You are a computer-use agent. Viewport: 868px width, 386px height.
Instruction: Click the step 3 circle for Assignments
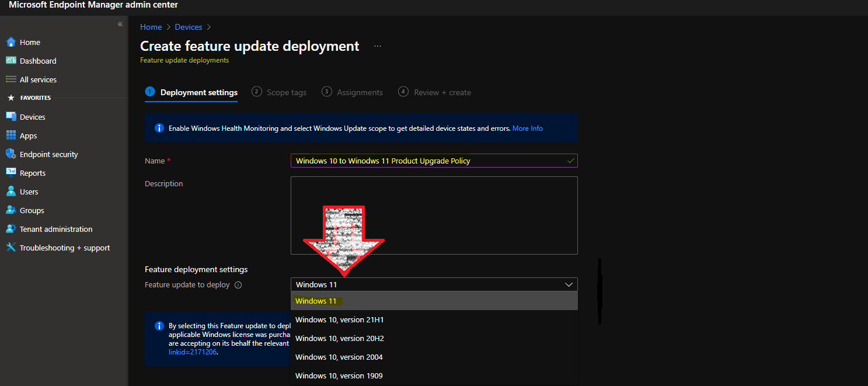pyautogui.click(x=327, y=92)
